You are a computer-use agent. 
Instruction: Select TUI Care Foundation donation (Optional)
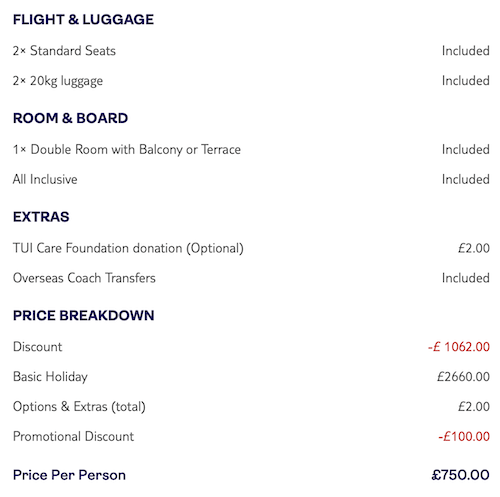[128, 248]
